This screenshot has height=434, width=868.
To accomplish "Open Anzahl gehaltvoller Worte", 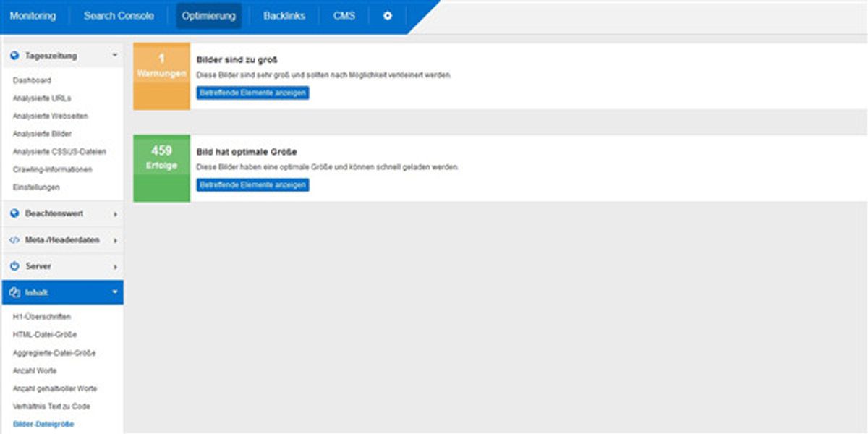I will 55,388.
